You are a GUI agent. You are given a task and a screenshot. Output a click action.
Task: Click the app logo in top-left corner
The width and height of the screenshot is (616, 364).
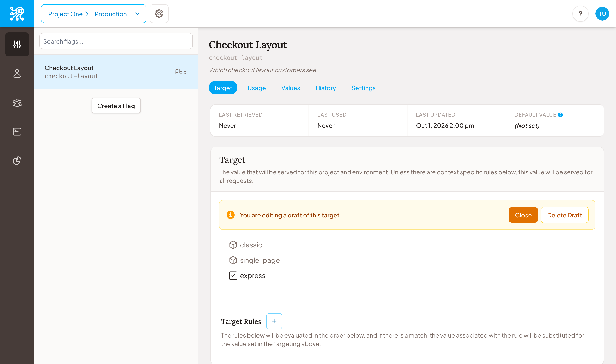tap(17, 13)
